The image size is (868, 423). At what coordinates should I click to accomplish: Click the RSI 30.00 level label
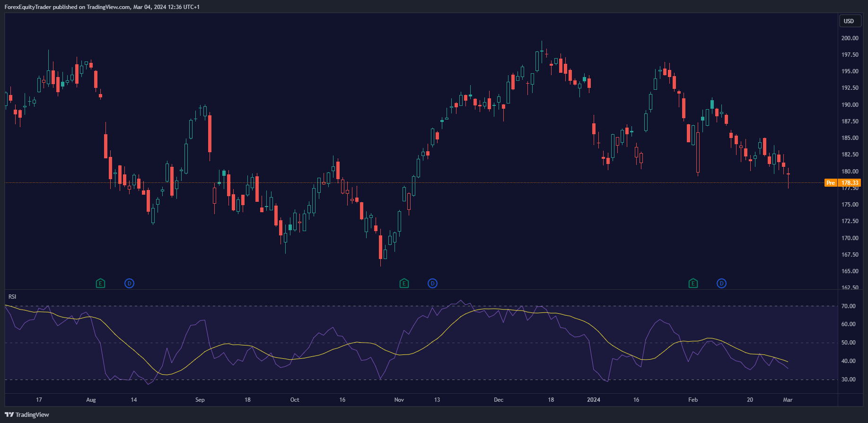(849, 380)
